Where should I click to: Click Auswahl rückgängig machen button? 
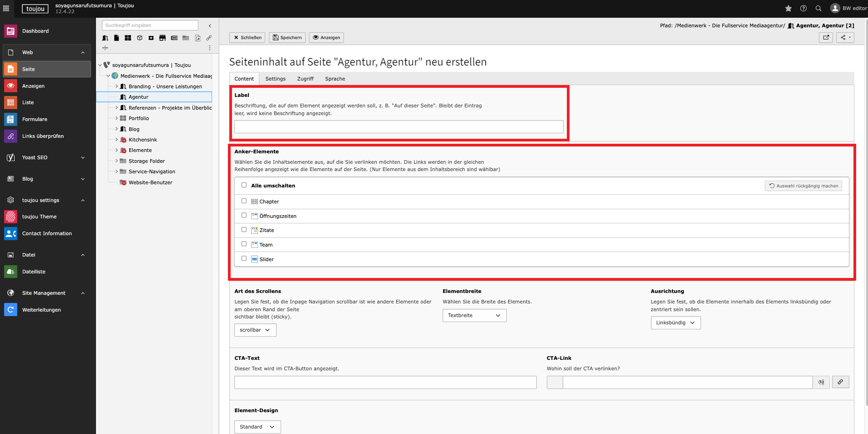click(x=803, y=186)
